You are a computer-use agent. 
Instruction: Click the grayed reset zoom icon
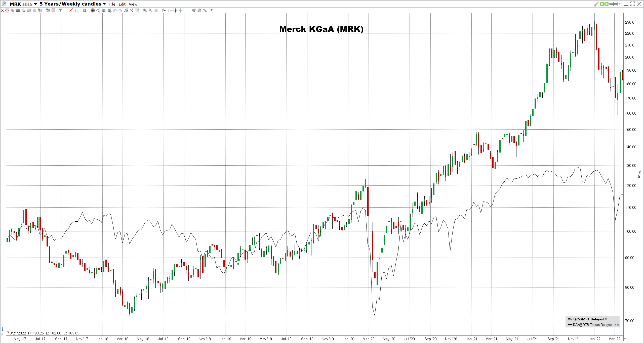(x=156, y=11)
